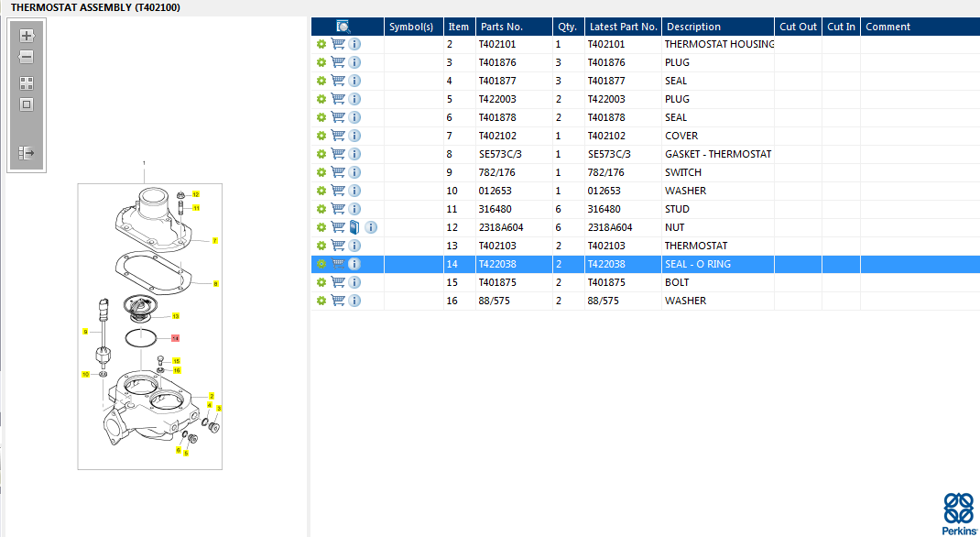Screen dimensions: 980x537
Task: Sort by Qty. column header
Action: coord(569,27)
